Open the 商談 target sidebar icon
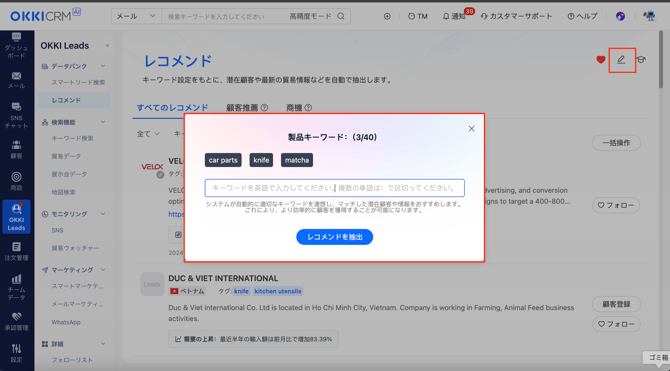670x371 pixels. coord(16,181)
